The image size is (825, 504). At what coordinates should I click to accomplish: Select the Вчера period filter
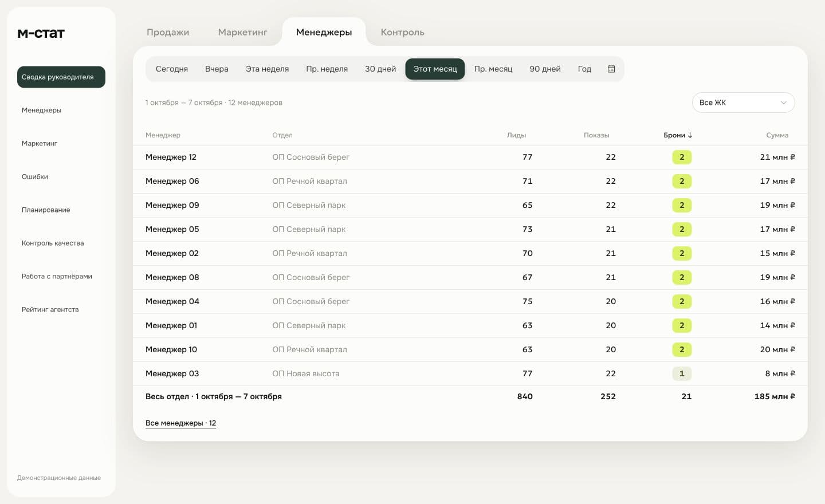[x=217, y=69]
